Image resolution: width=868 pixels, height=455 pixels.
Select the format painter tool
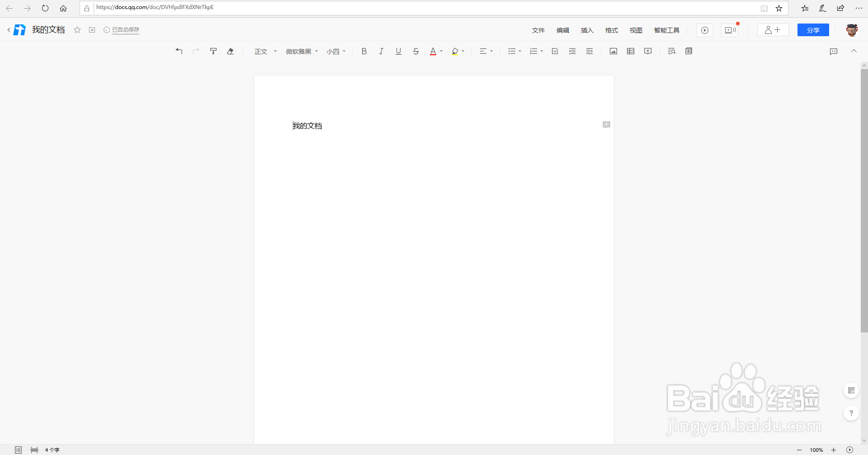(213, 51)
